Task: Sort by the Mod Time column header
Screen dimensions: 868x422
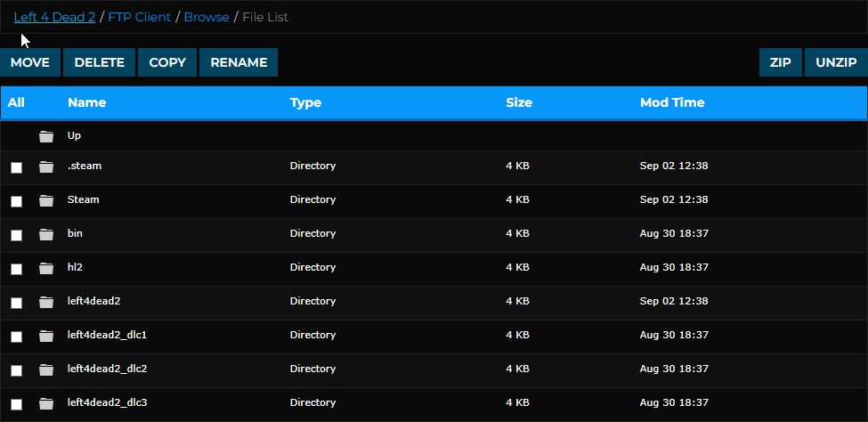Action: [672, 102]
